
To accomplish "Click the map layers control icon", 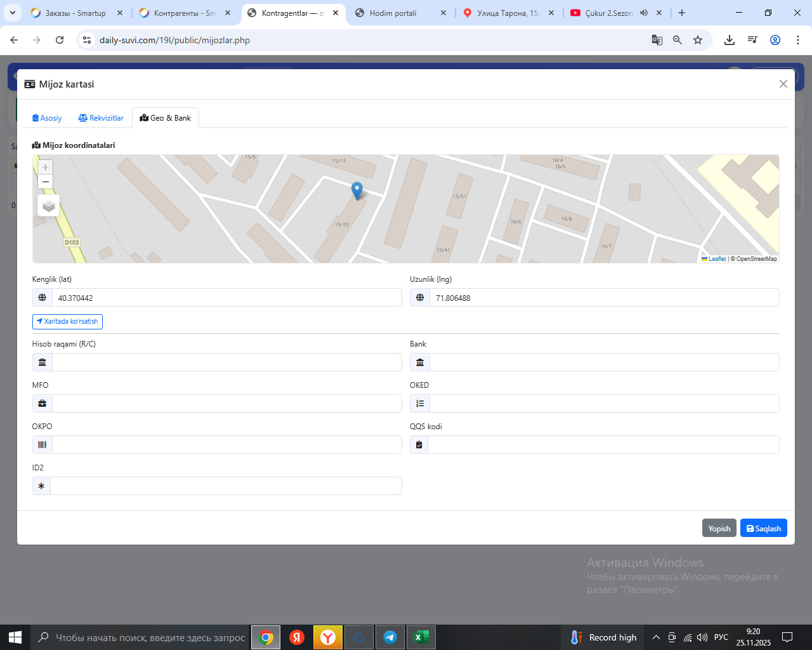I will coord(49,206).
